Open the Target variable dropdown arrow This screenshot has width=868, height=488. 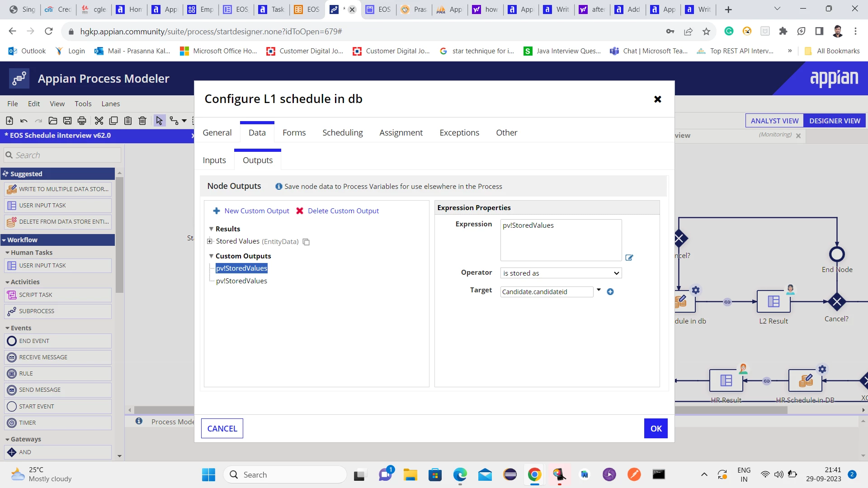[599, 290]
